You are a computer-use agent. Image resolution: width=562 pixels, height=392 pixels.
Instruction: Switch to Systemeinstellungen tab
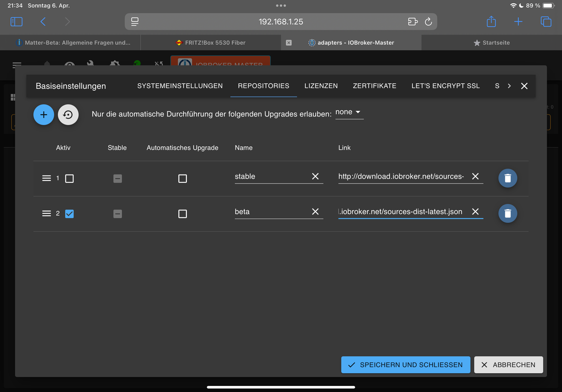pos(180,86)
